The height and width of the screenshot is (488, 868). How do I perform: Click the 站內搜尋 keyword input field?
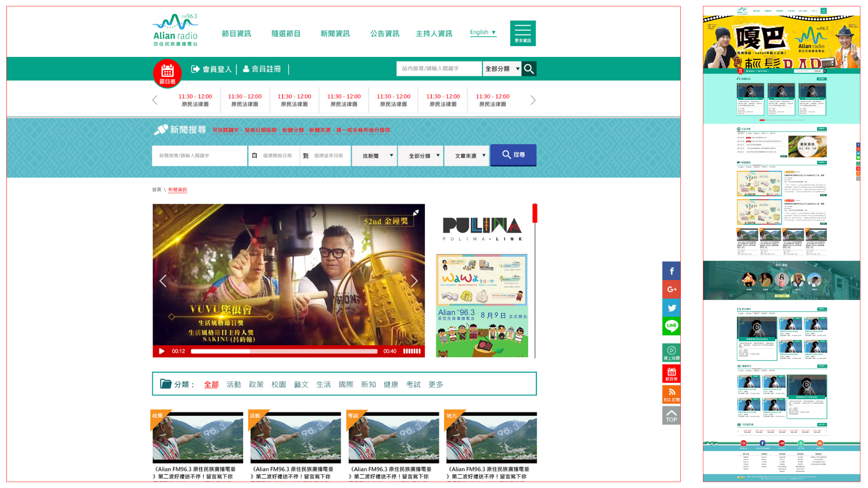click(439, 69)
